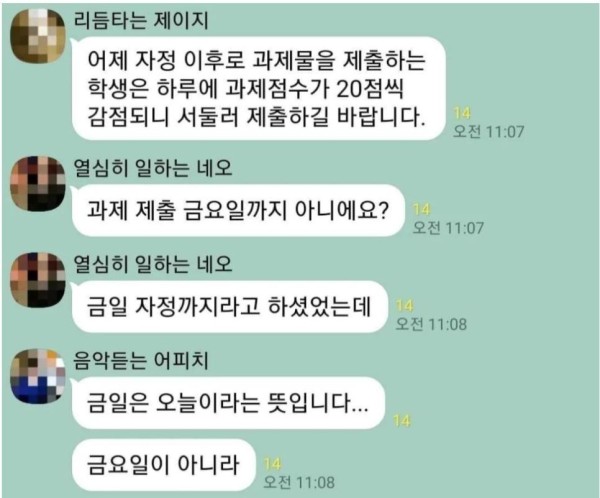Tap first 열심히 일하는 네오 avatar
Screen dimensions: 600x498
38,184
